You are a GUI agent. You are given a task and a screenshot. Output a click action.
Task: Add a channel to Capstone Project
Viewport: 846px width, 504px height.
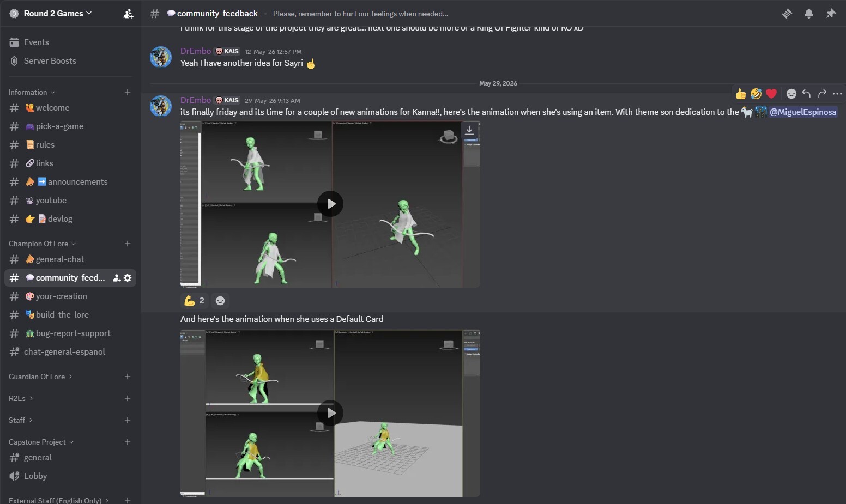pos(128,442)
